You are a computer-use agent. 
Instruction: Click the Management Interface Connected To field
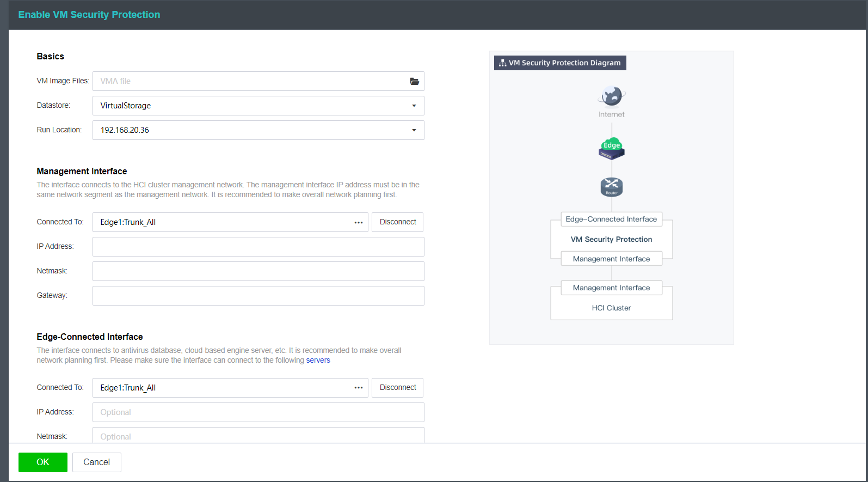(x=223, y=222)
